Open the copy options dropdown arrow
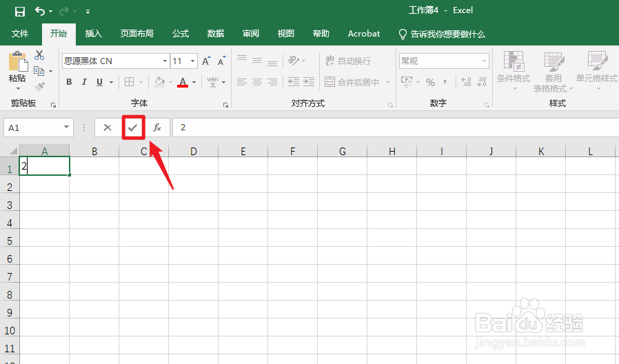Viewport: 619px width, 364px height. point(50,72)
